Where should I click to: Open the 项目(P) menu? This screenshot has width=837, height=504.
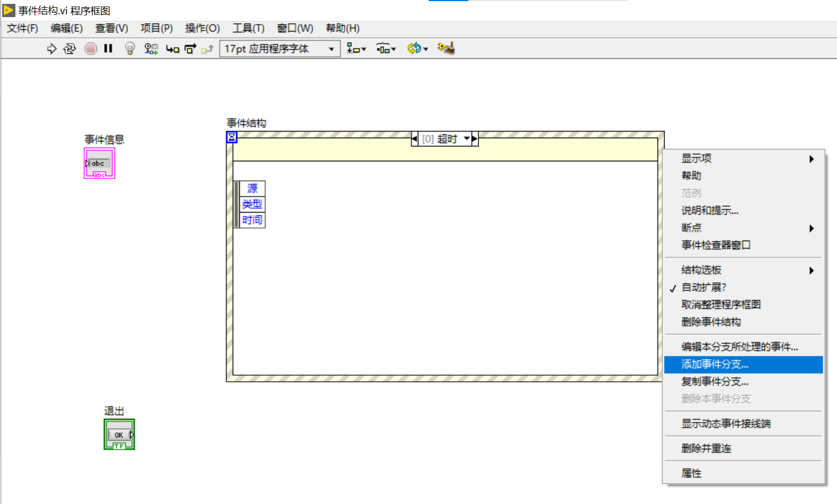(156, 28)
